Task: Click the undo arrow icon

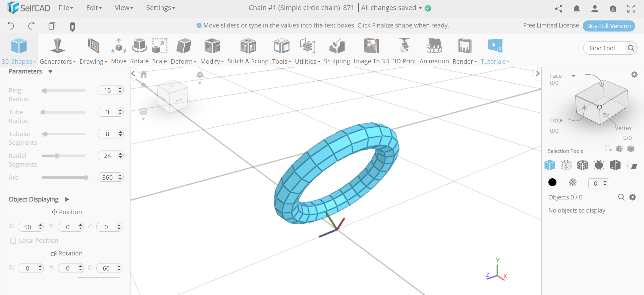Action: pyautogui.click(x=11, y=26)
